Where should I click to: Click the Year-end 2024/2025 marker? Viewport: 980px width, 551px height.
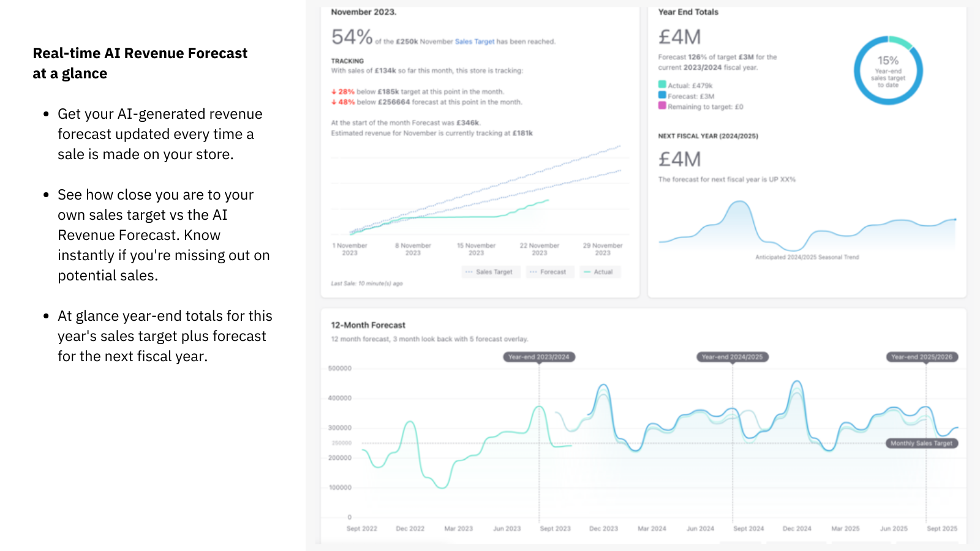pos(733,357)
